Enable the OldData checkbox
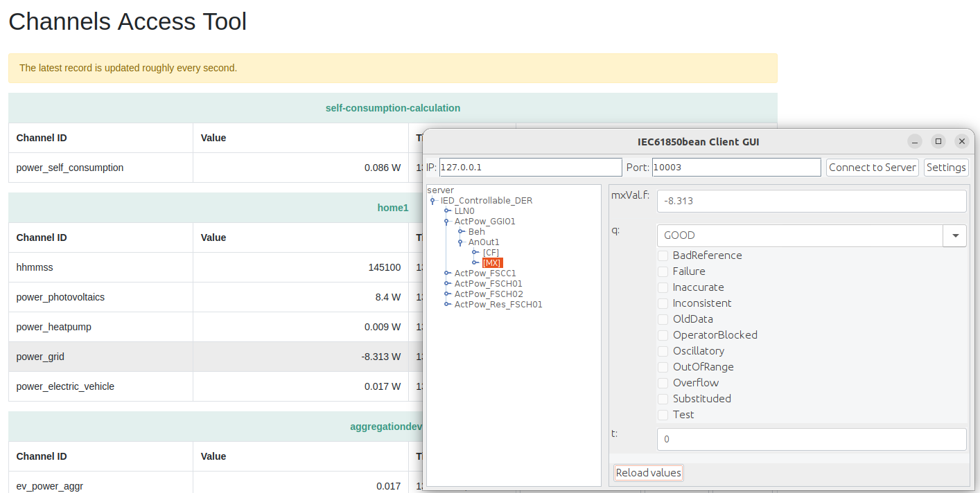This screenshot has width=980, height=493. [663, 319]
